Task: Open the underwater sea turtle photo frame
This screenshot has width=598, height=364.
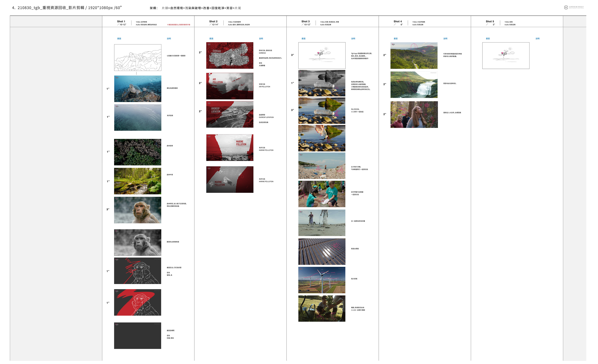Action: pos(138,89)
